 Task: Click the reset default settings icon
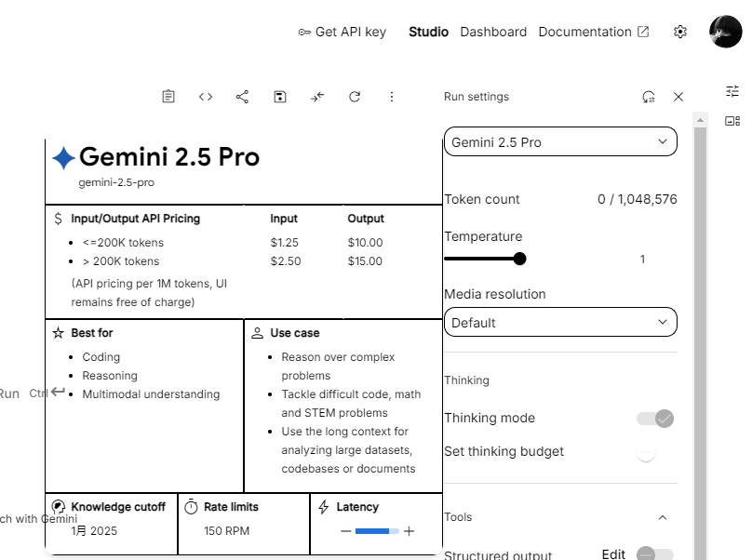click(x=649, y=97)
